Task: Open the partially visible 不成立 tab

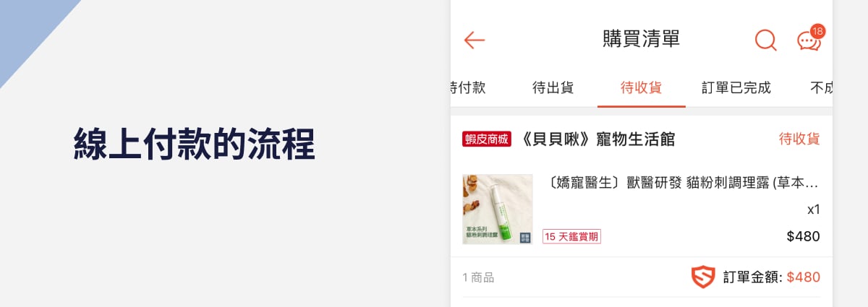Action: (x=822, y=88)
